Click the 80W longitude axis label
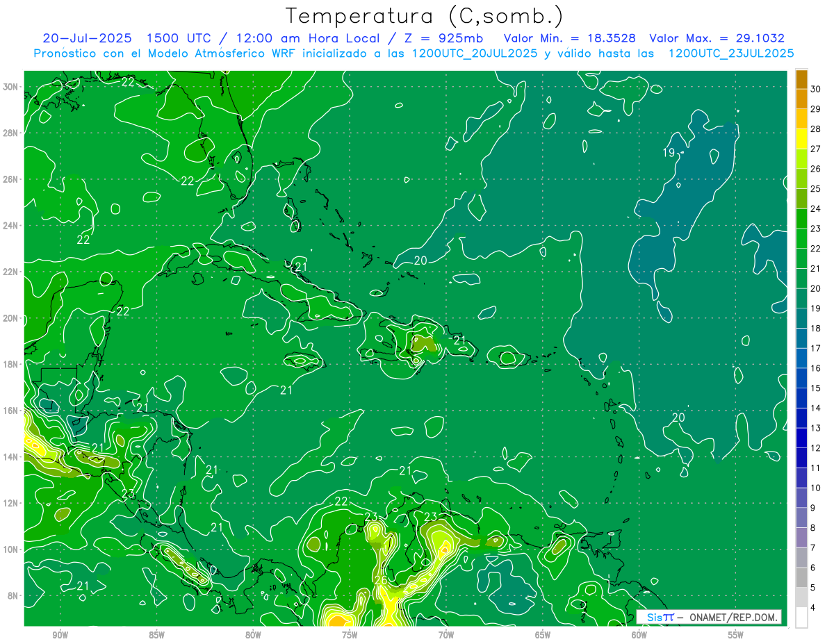Viewport: 834px width, 644px height. pos(253,635)
